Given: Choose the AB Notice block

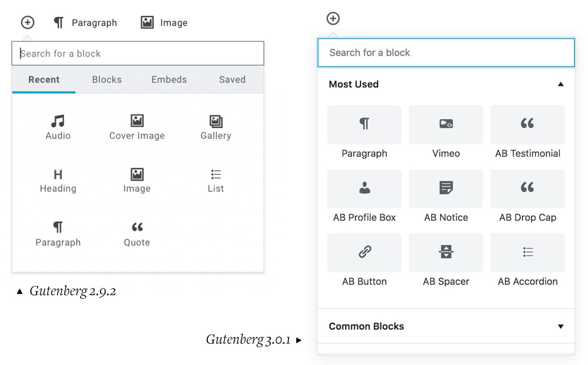Looking at the screenshot, I should [446, 196].
